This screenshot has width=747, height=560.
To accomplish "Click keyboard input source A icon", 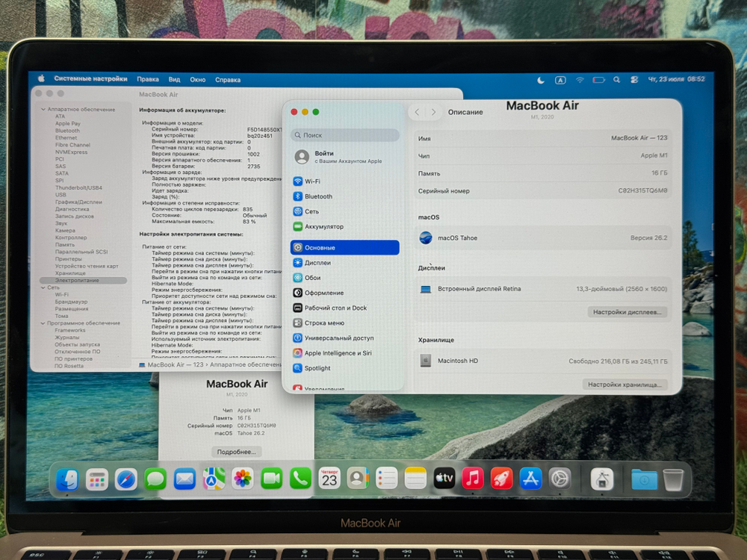I will tap(560, 80).
